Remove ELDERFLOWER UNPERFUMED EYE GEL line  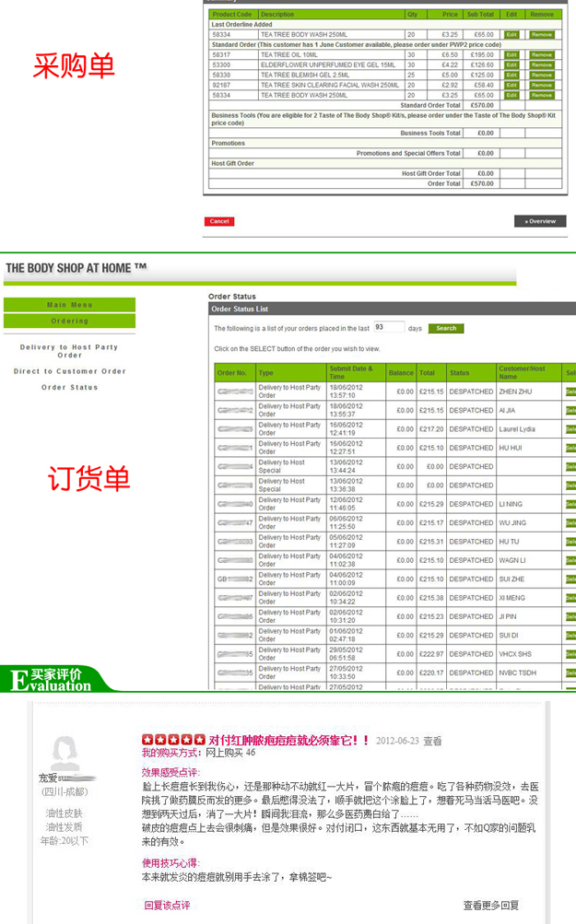pyautogui.click(x=542, y=64)
